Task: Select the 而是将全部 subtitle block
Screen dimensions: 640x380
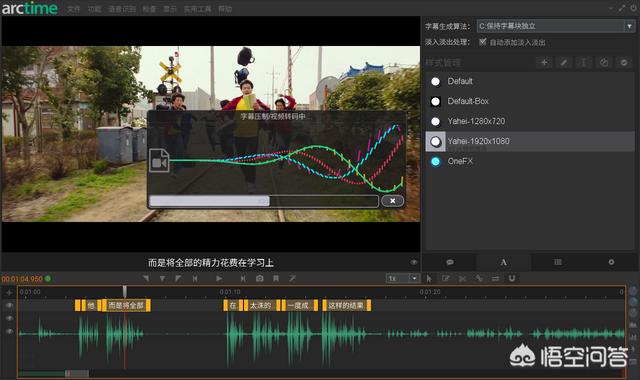Action: [126, 306]
